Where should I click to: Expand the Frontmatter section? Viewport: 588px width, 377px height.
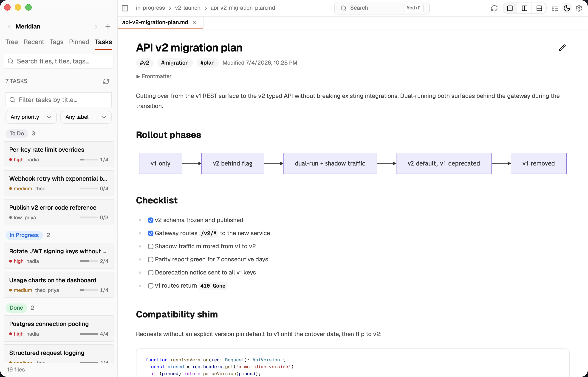(x=154, y=76)
